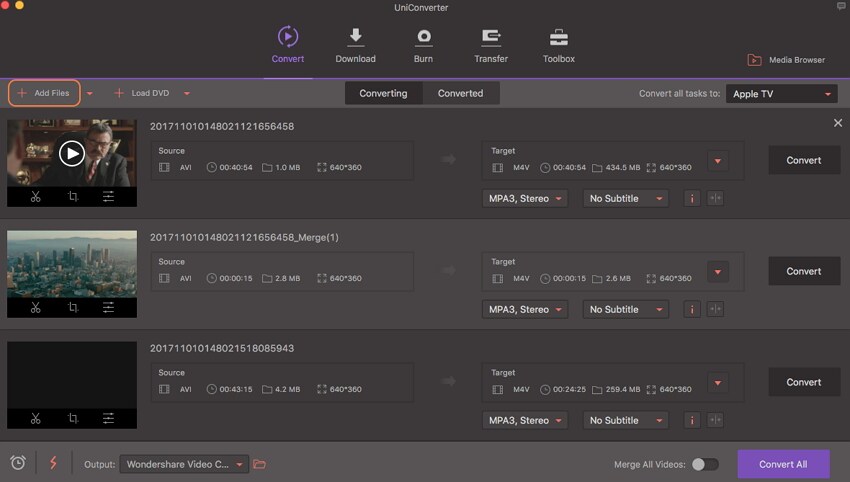850x482 pixels.
Task: Convert the first video 20171101014802112165 6458
Action: point(804,160)
